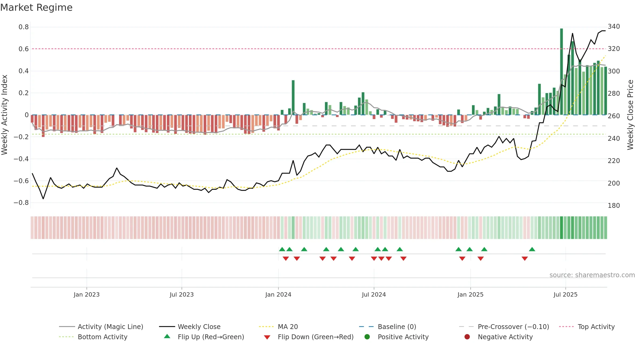Screen dimensions: 644x362
Task: Toggle the Pre-Crossover (−0.10) legend entry
Action: click(504, 327)
